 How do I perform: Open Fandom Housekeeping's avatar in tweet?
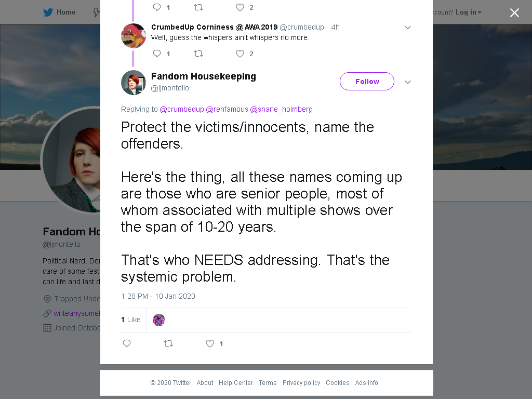tap(134, 83)
